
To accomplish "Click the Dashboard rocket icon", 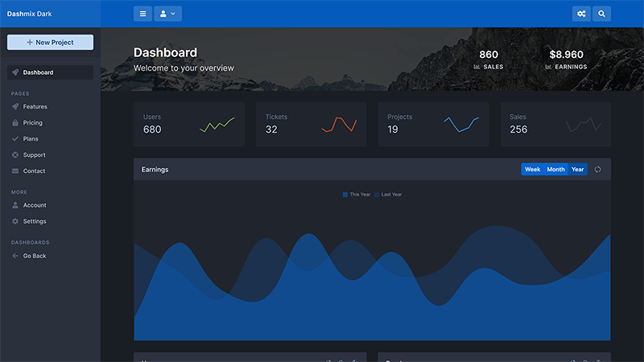I will (x=15, y=72).
